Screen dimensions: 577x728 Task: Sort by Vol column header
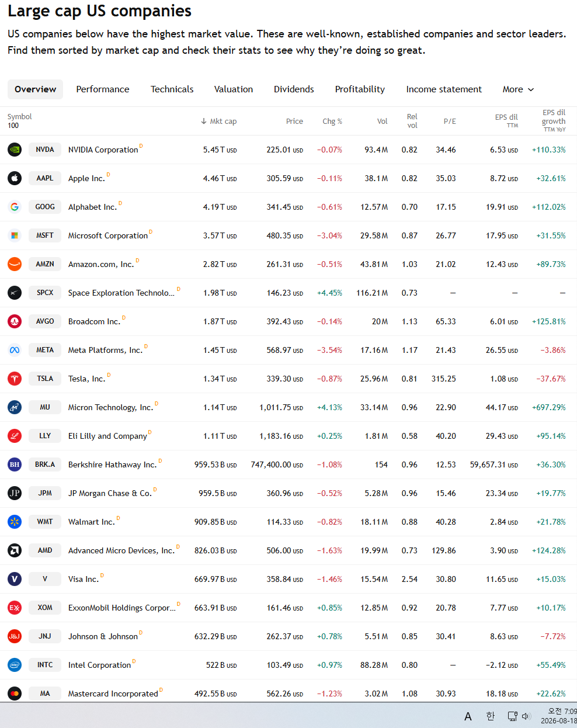383,122
